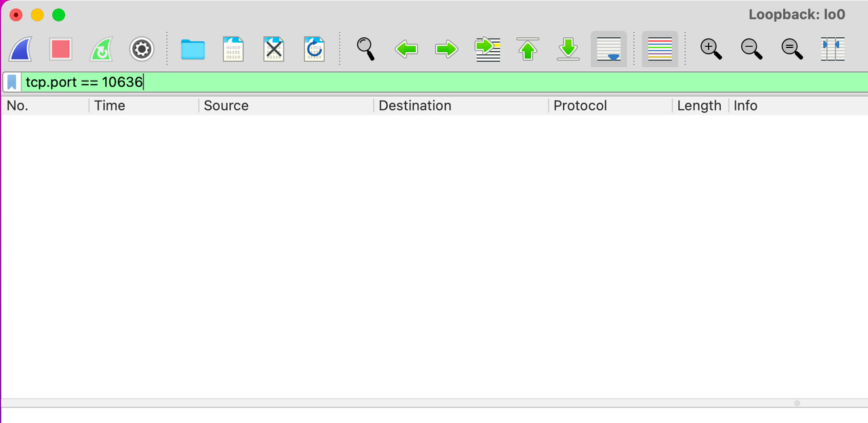Screen dimensions: 868x423
Task: Toggle auto-scroll during live capture
Action: coord(608,49)
